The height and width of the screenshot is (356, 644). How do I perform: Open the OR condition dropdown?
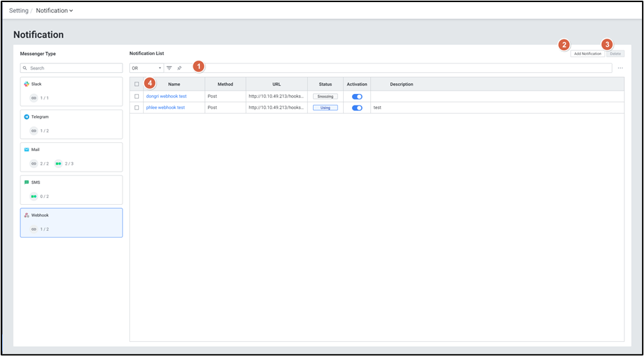point(146,68)
